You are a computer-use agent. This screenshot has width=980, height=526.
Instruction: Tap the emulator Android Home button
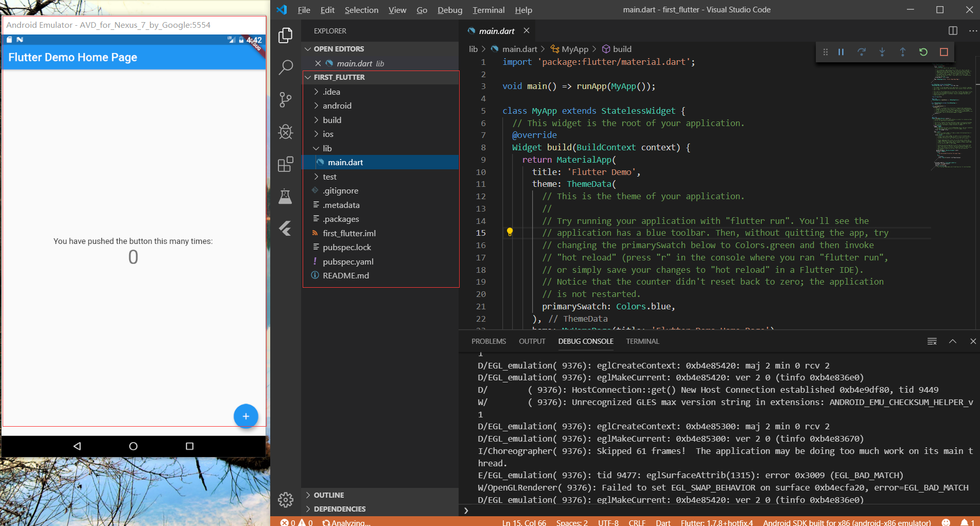[x=133, y=446]
